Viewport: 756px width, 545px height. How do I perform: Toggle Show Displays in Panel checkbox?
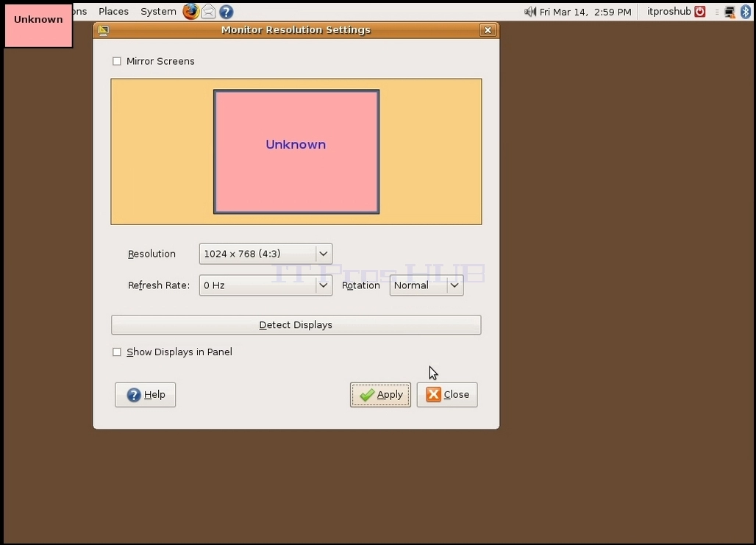tap(117, 352)
